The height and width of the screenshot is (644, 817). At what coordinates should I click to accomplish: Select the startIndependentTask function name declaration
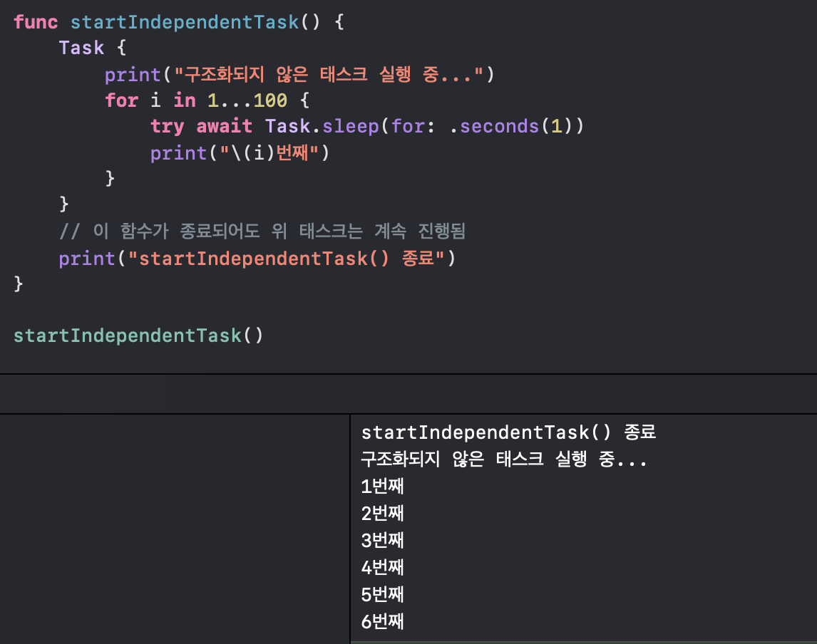pyautogui.click(x=184, y=22)
